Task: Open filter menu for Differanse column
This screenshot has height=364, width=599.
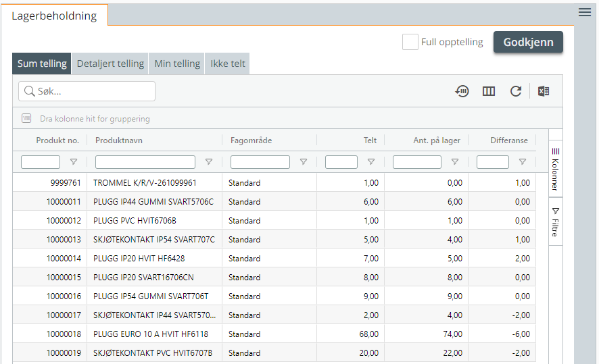Action: click(523, 162)
